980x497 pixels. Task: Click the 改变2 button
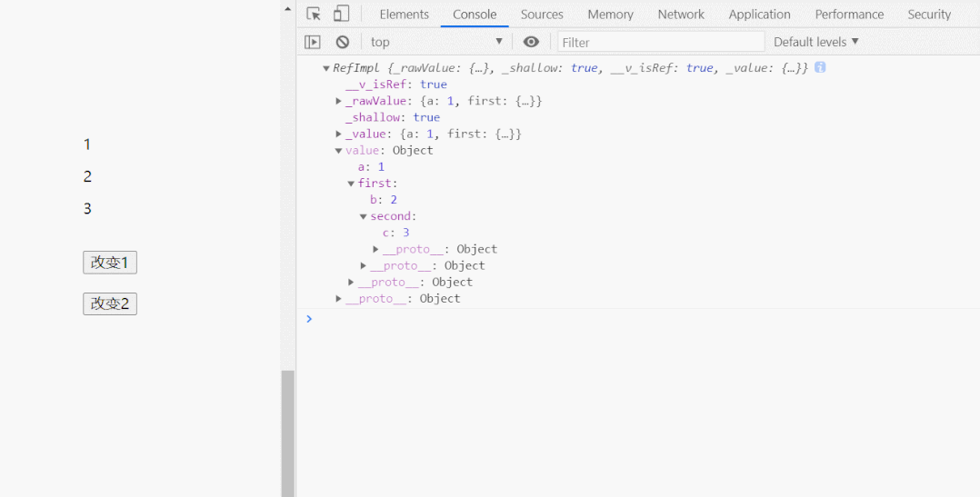click(110, 303)
